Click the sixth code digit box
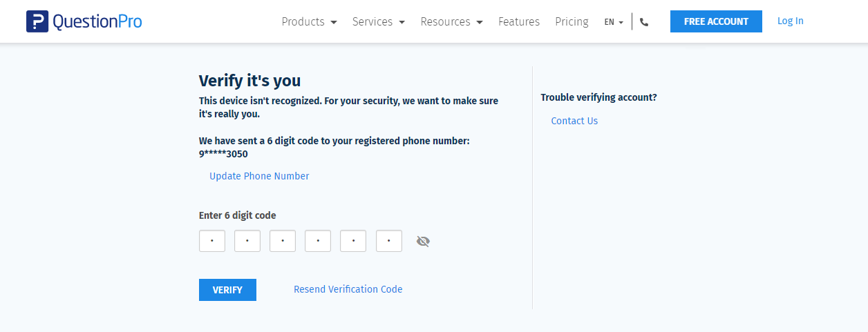This screenshot has height=332, width=868. point(389,241)
